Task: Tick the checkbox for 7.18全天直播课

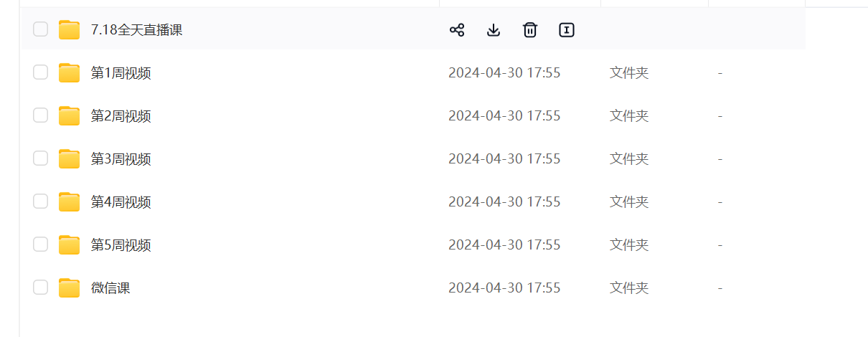Action: 41,29
